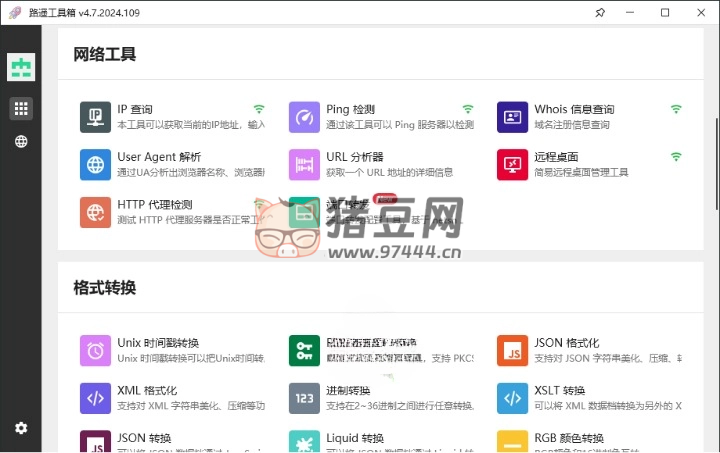
Task: Open the 进制转换 123 icon
Action: click(x=304, y=398)
